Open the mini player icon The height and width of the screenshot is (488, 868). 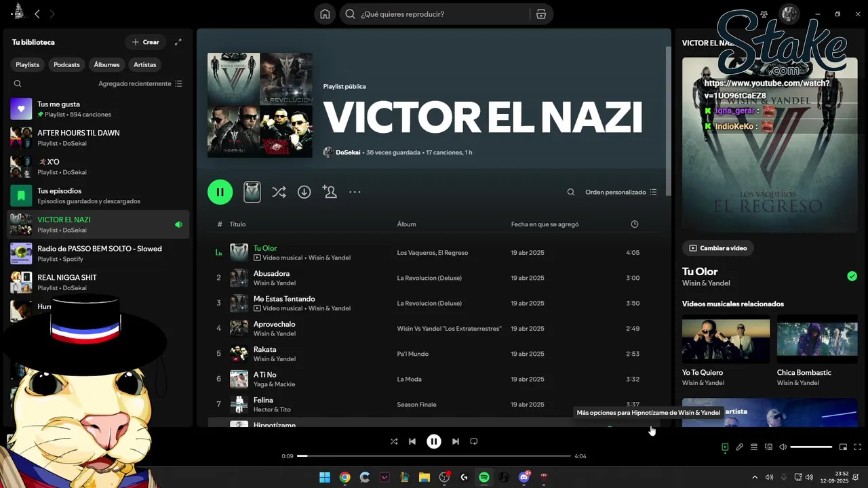click(x=844, y=447)
